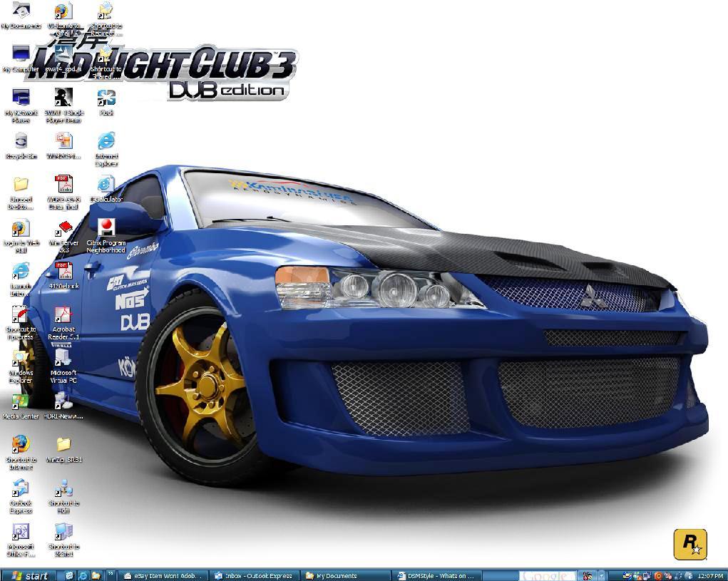Open Microsoft Virtual PC shortcut

coord(63,359)
